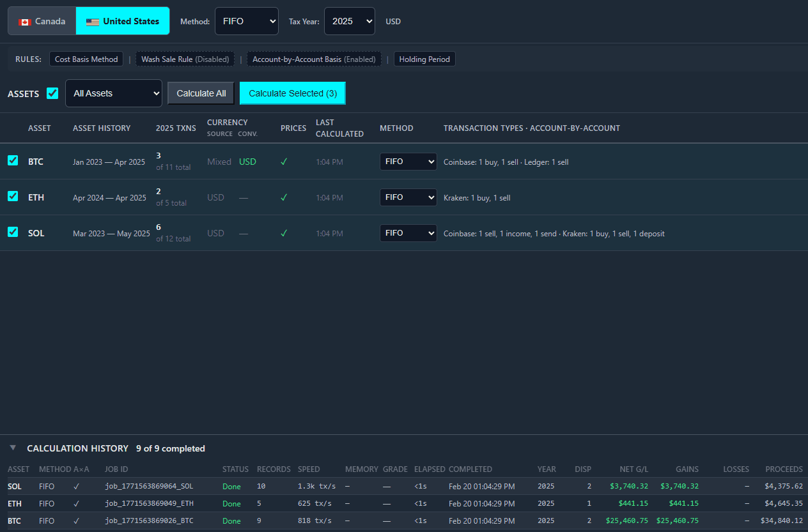Screen dimensions: 808x532
Task: Click the green prices checkmark for ETH
Action: tap(283, 197)
